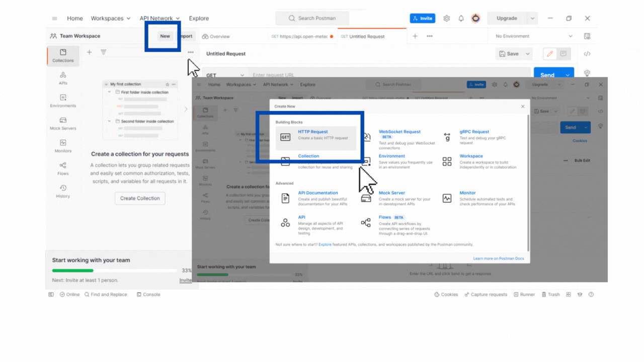
Task: Open the No Environment dropdown in main window
Action: pyautogui.click(x=534, y=36)
